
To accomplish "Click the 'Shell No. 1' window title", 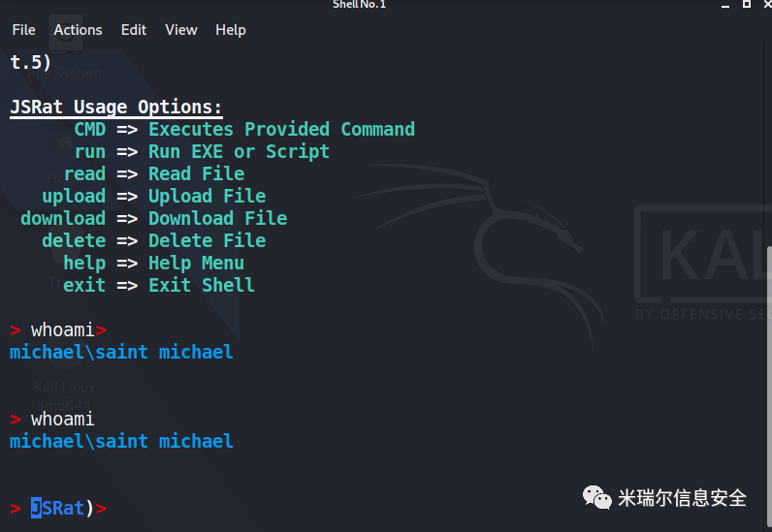I will point(360,5).
